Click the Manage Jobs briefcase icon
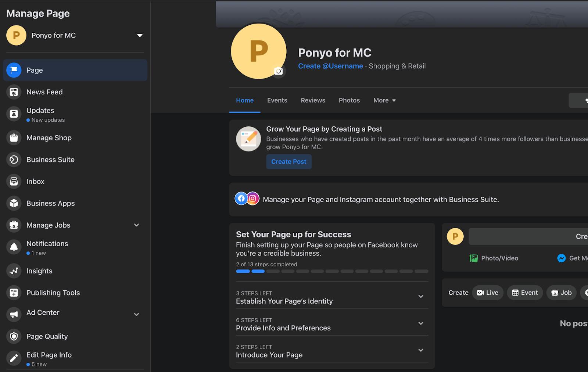Viewport: 588px width, 372px height. coord(14,225)
